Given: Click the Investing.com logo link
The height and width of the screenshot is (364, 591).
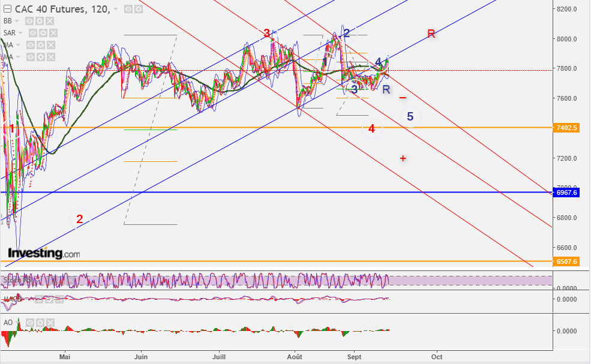Looking at the screenshot, I should (44, 253).
